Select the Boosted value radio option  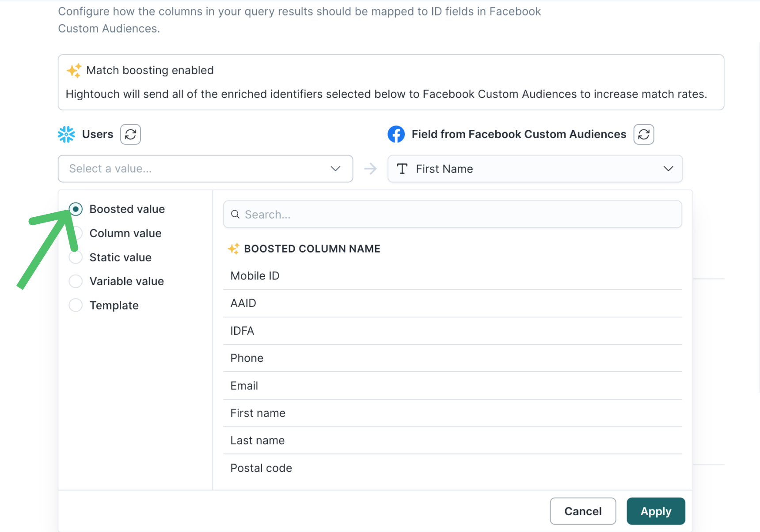pyautogui.click(x=76, y=209)
